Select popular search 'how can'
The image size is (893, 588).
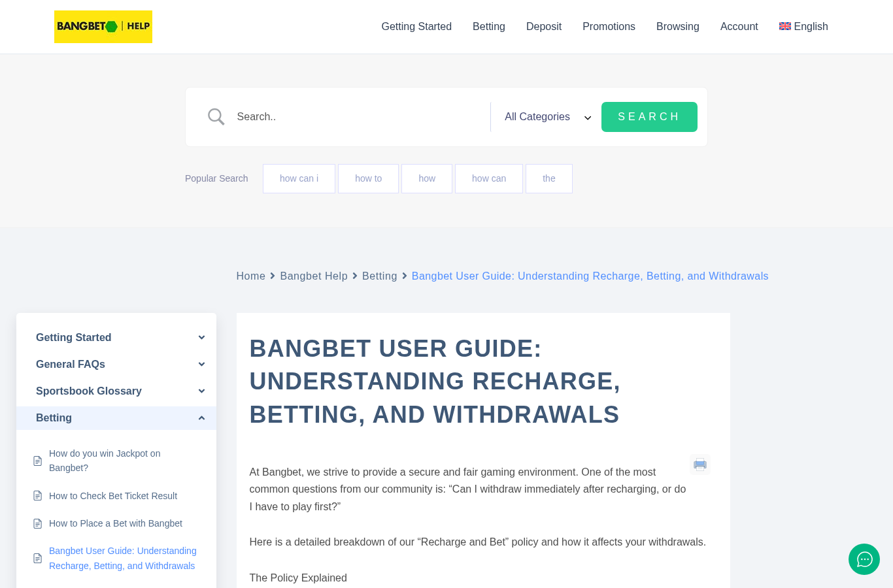pyautogui.click(x=489, y=178)
